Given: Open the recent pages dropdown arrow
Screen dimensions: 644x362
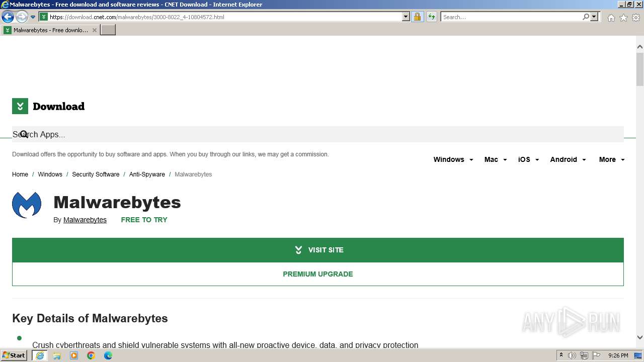Looking at the screenshot, I should point(33,17).
